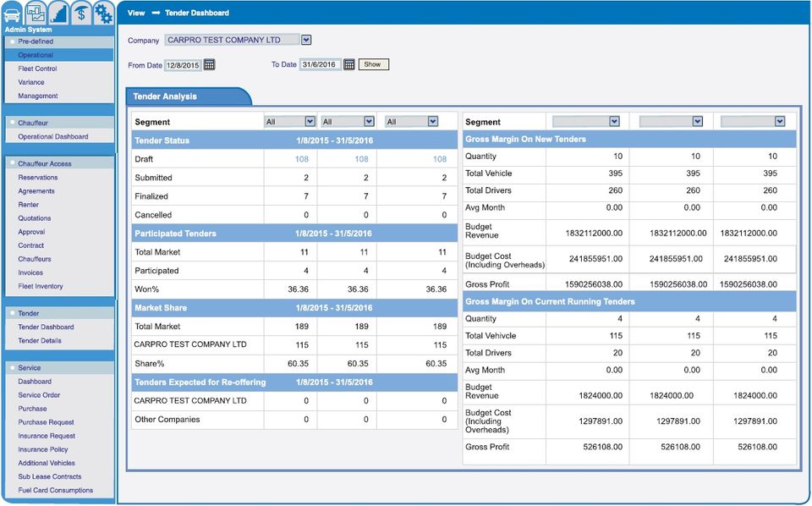
Task: Collapse the Chauffeur Access section header
Action: [x=59, y=163]
